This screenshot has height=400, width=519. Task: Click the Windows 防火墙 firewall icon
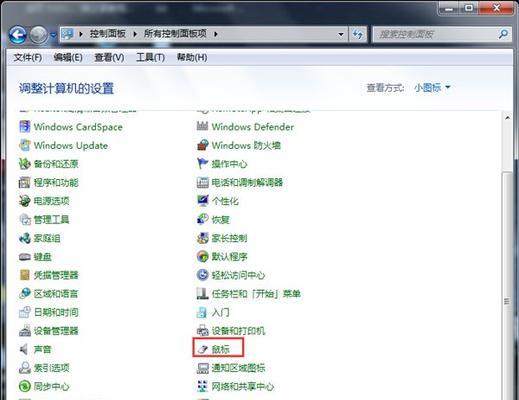click(x=202, y=145)
